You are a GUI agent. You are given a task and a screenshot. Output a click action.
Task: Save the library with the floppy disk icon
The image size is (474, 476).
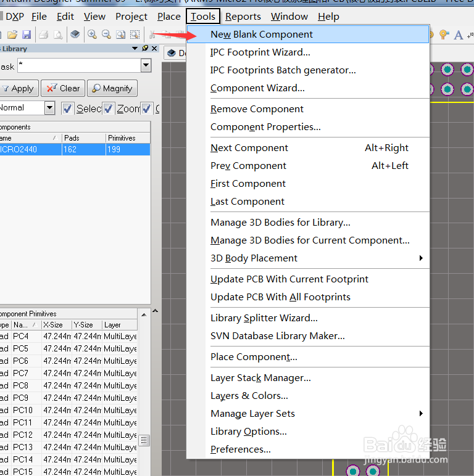[27, 35]
